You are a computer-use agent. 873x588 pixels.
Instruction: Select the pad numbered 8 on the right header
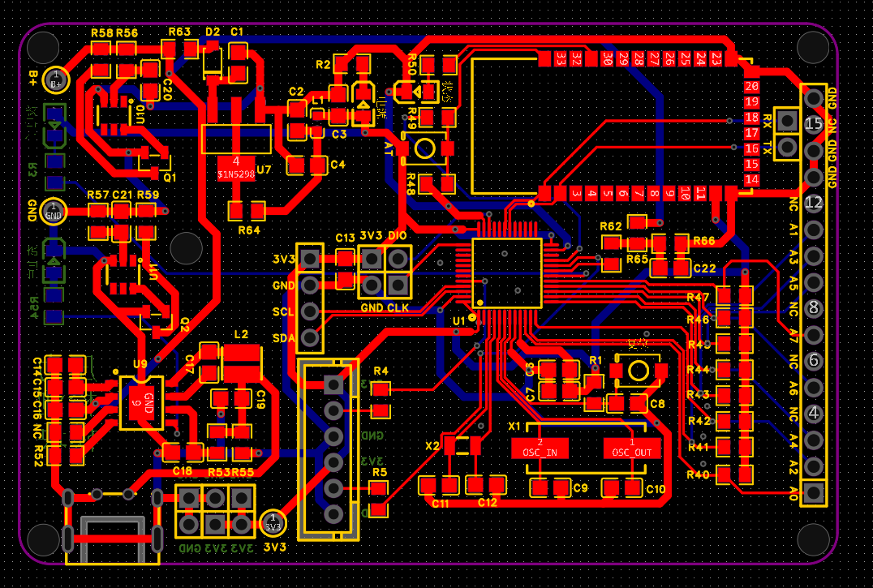coord(814,307)
